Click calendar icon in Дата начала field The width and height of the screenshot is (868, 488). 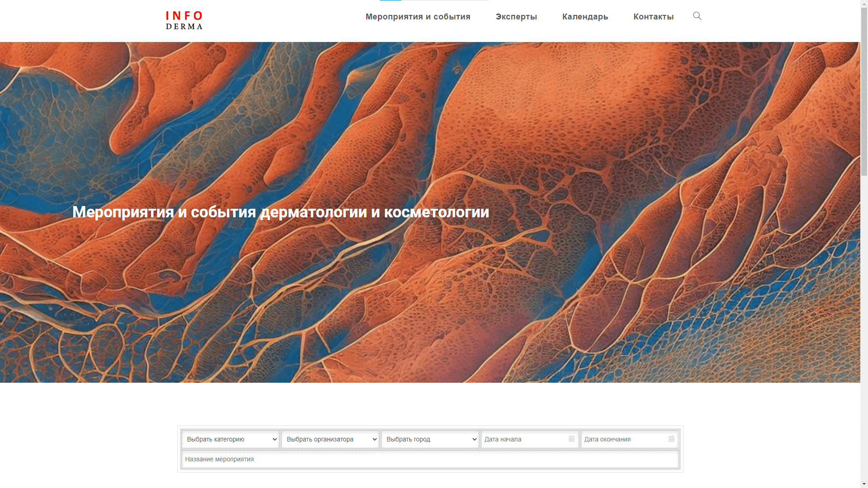(x=571, y=439)
